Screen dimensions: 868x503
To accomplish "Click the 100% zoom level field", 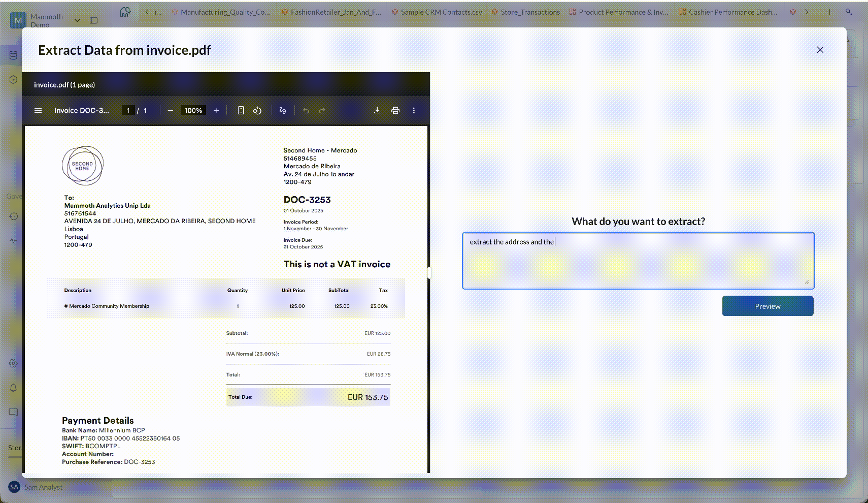I will point(193,110).
